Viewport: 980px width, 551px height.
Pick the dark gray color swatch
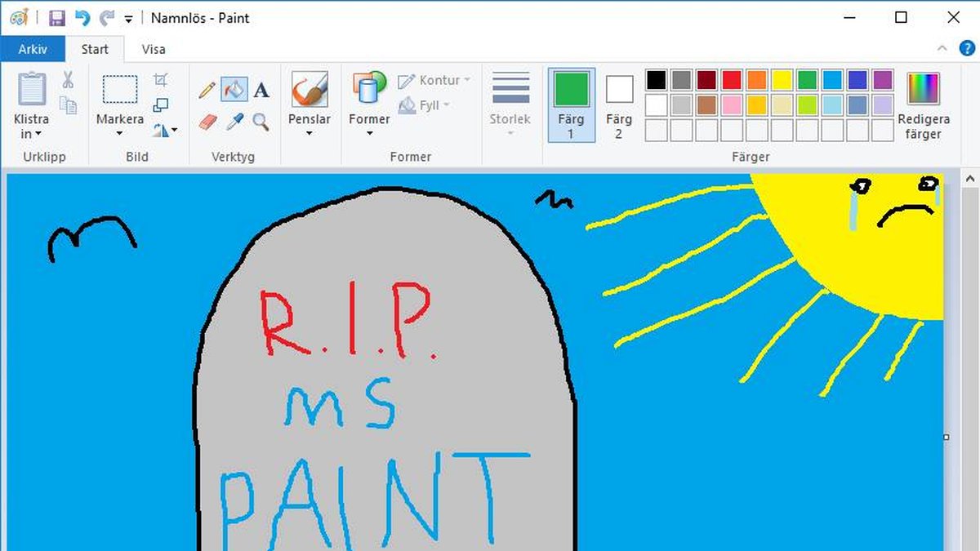(x=682, y=80)
